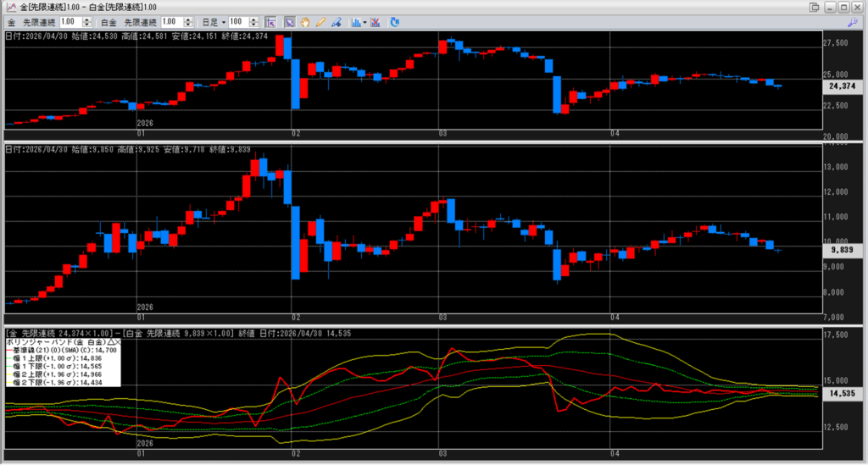Click the 金 commodity label in toolbar

[11, 22]
